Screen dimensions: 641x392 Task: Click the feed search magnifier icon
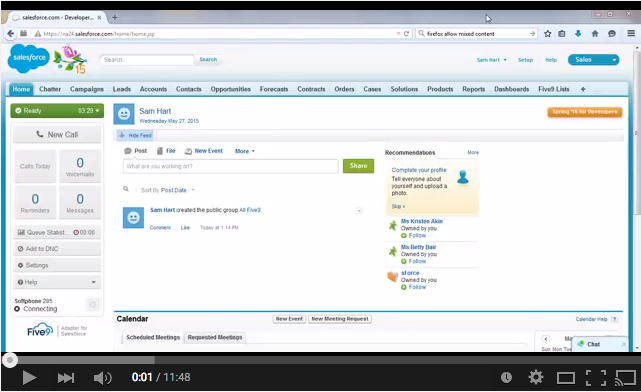click(126, 189)
